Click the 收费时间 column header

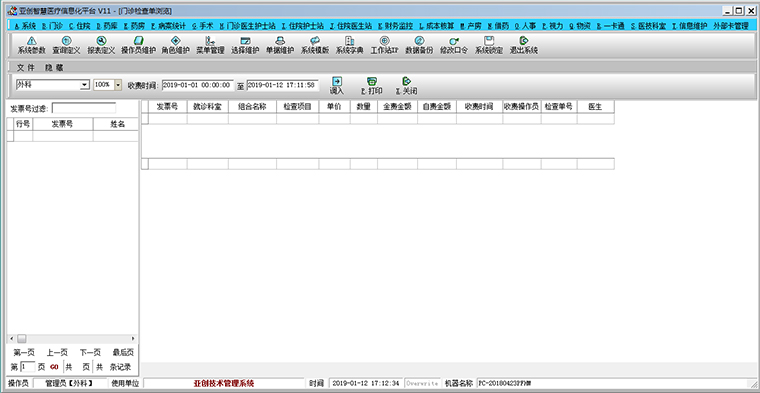click(479, 107)
